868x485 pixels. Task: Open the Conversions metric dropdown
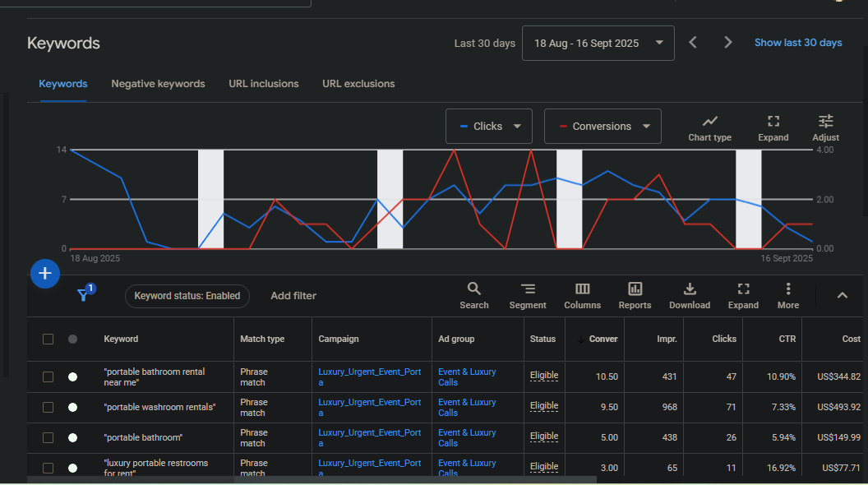coord(603,127)
